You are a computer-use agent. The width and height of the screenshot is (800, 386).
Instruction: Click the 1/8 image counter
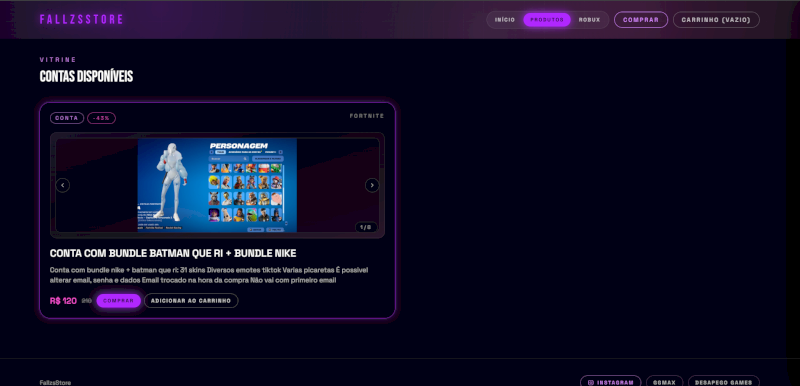pos(366,227)
